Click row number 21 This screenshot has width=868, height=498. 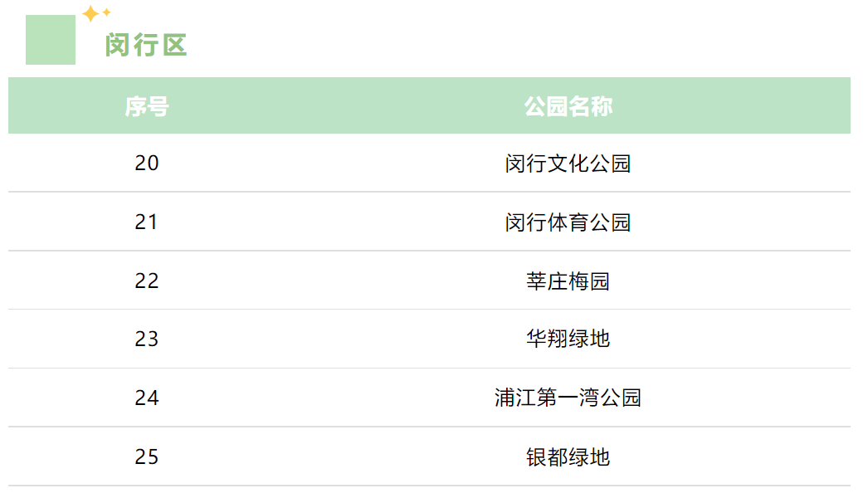(x=147, y=222)
